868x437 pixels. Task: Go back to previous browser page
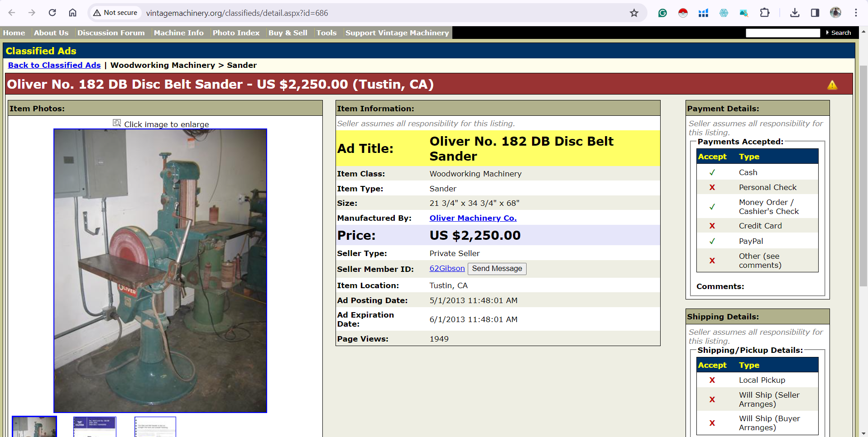click(12, 13)
